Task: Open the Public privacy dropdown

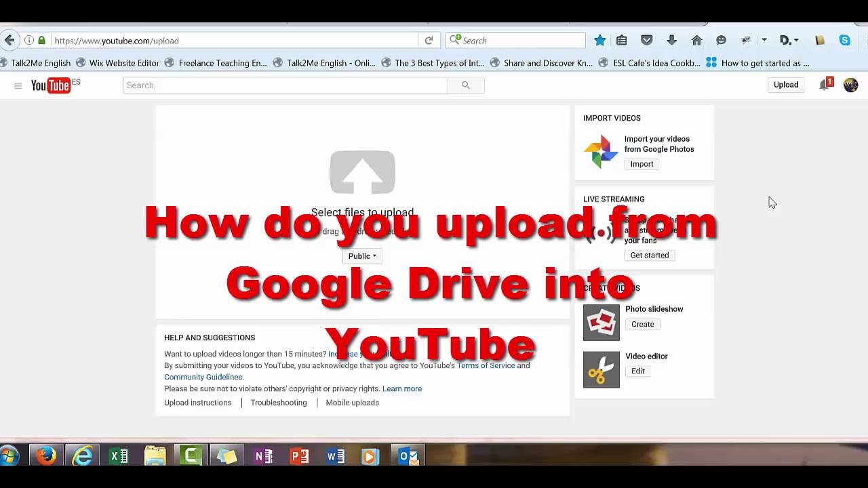Action: (362, 256)
